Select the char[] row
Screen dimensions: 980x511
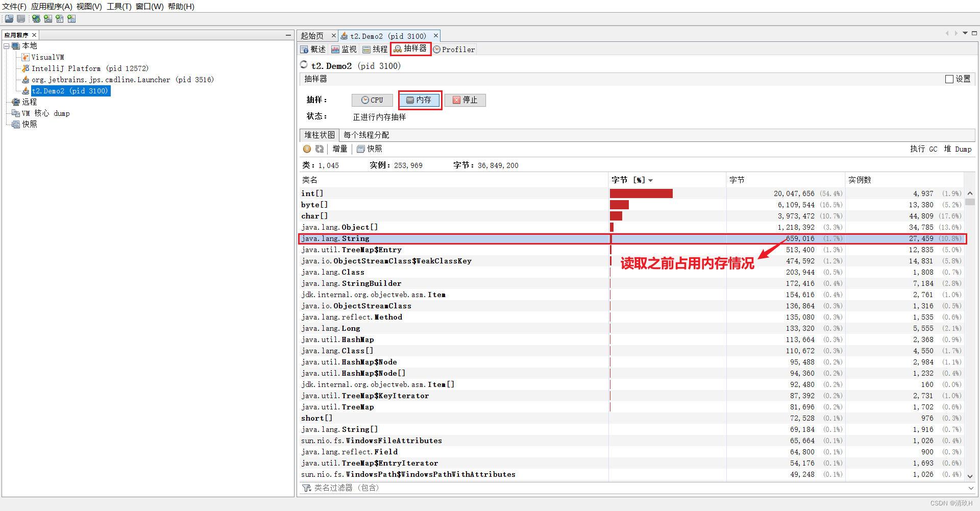tap(631, 216)
